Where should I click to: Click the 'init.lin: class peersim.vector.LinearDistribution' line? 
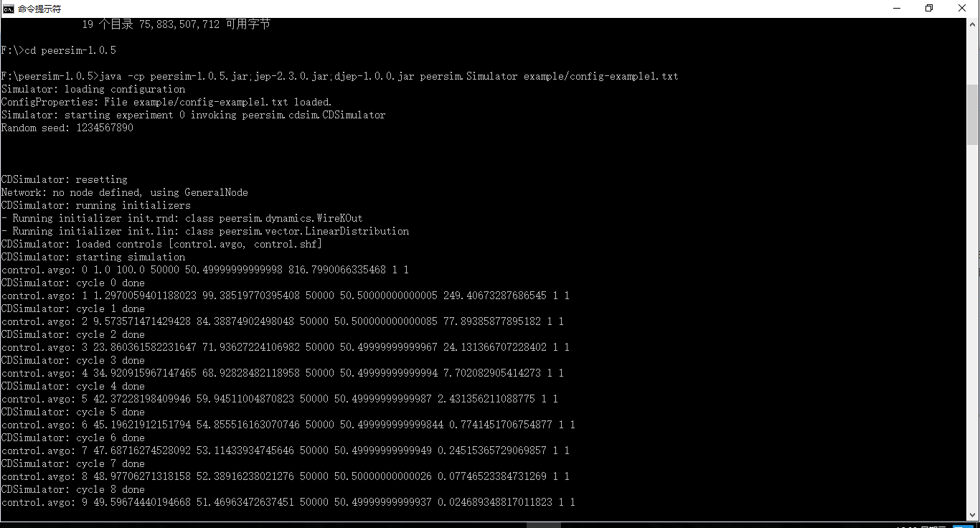coord(205,231)
